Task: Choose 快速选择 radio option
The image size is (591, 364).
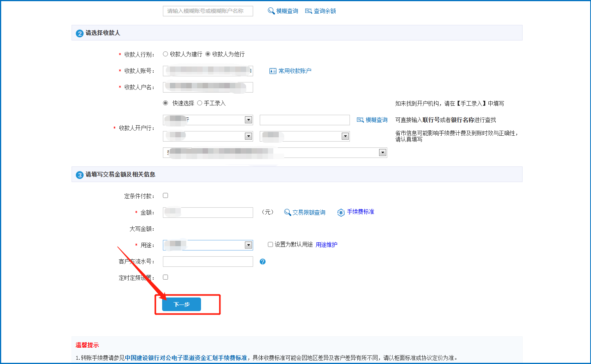Action: pos(165,103)
